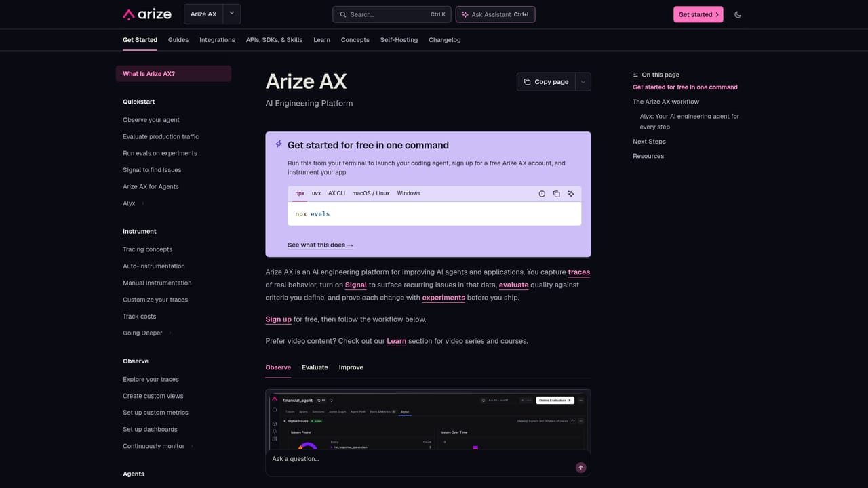Open the Ask Assistant button
The image size is (868, 488).
click(495, 14)
